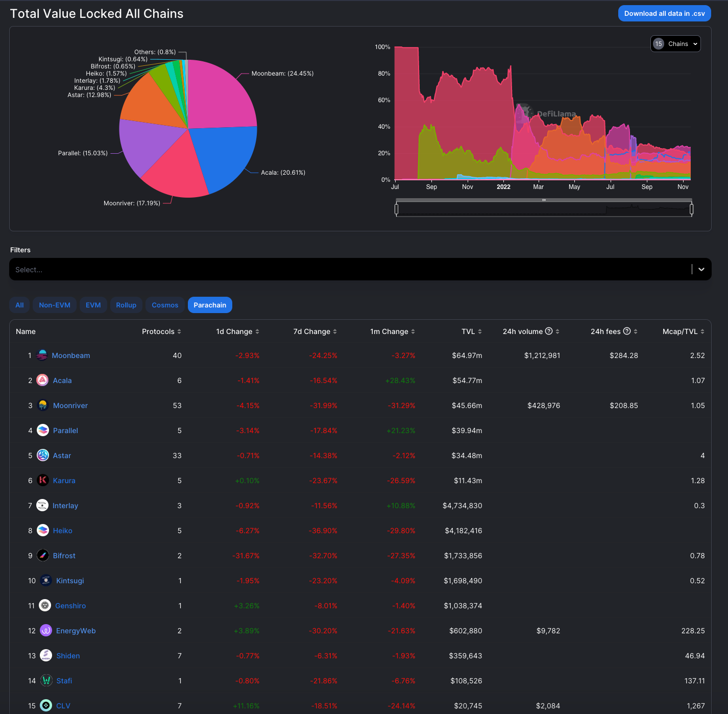Click the Moonriver chain logo icon
Image resolution: width=728 pixels, height=714 pixels.
pos(43,405)
